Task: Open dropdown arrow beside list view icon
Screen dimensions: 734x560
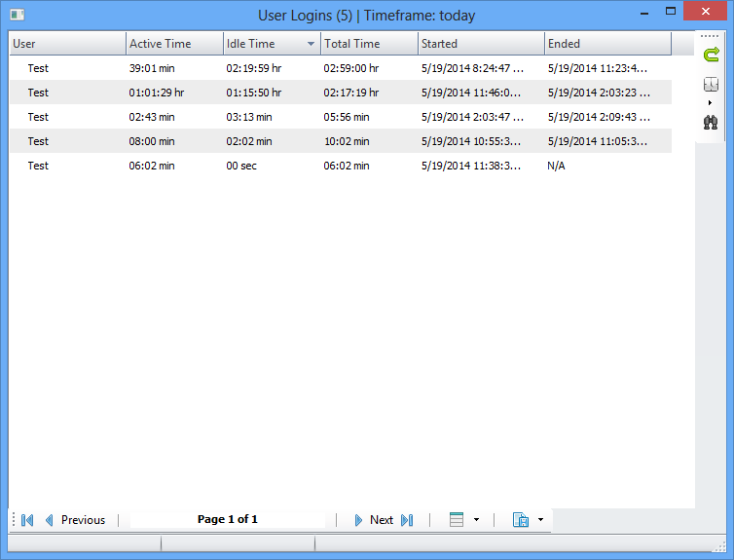Action: pos(476,520)
